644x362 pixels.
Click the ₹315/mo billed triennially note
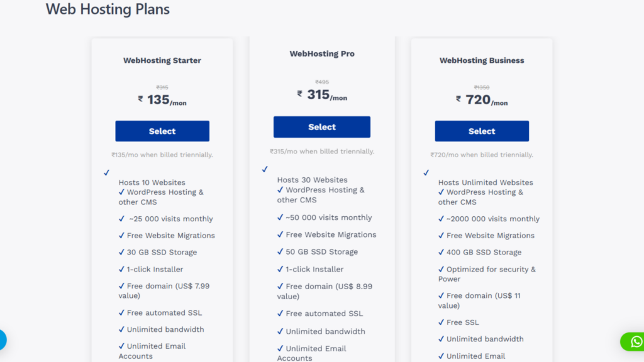(322, 151)
